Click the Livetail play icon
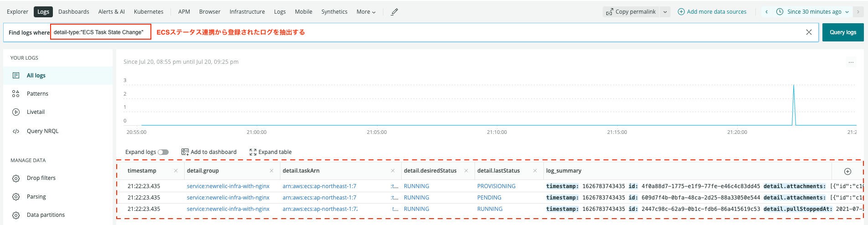 (x=16, y=112)
